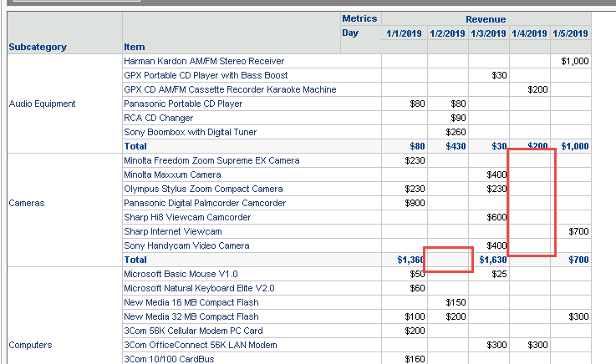
Task: Click the Metrics header label
Action: coord(359,18)
